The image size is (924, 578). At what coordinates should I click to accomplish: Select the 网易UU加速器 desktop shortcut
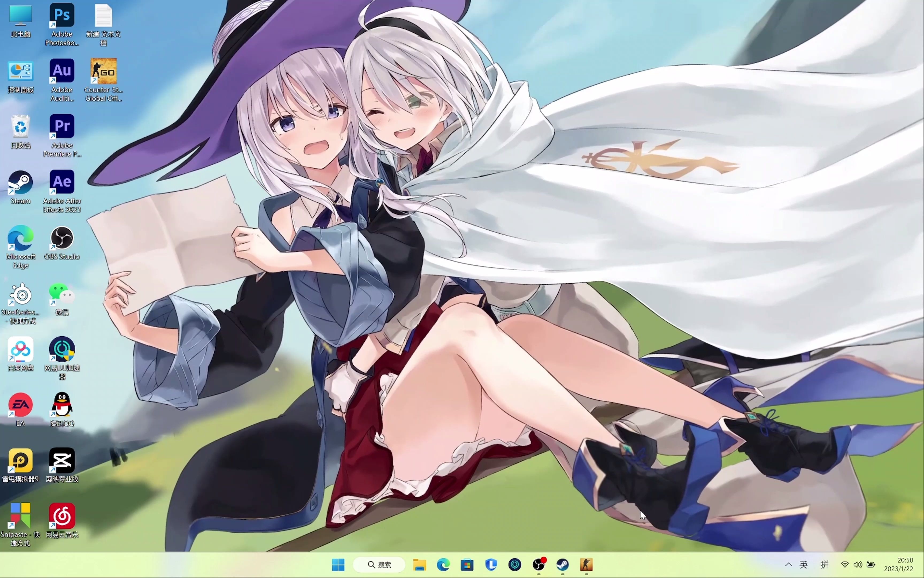[62, 358]
